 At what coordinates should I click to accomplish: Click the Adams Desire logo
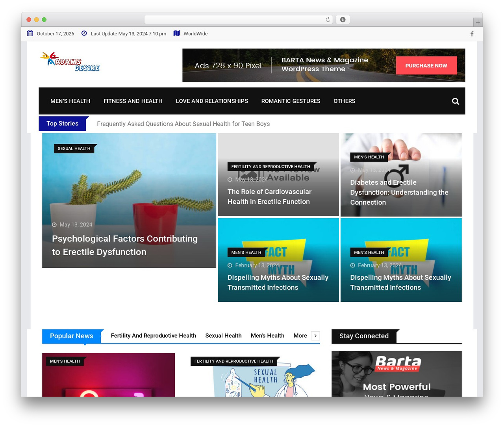(x=70, y=62)
